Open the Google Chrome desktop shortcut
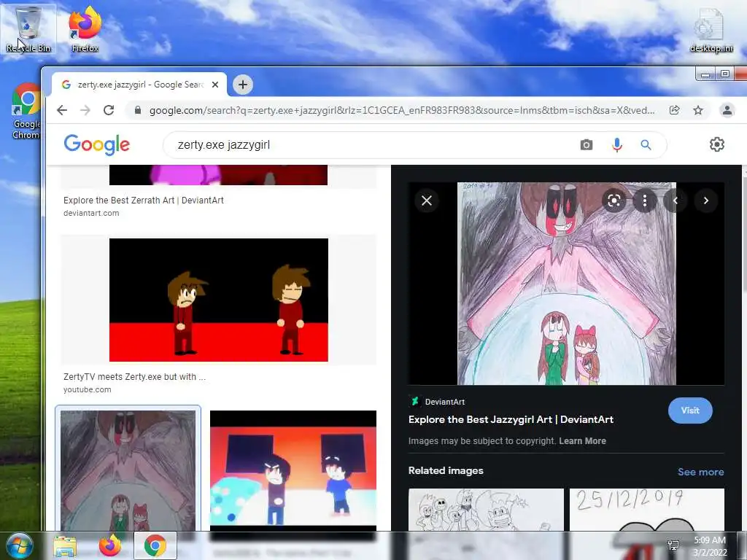The height and width of the screenshot is (560, 747). coord(26,111)
